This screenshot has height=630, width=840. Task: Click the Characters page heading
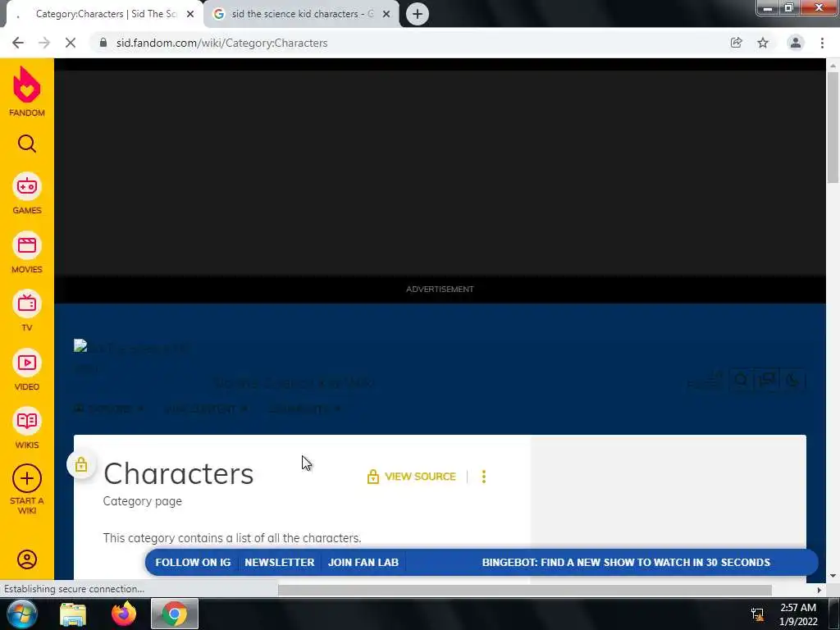178,474
